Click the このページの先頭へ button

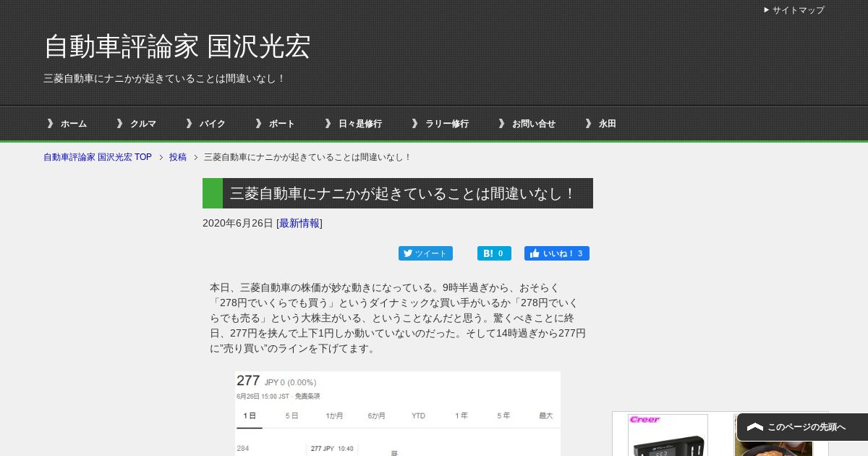(802, 427)
